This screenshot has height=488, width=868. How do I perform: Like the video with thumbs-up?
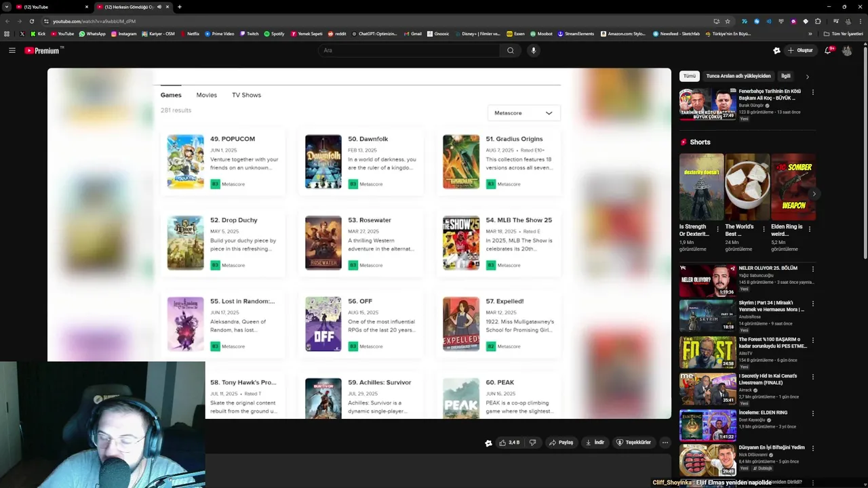pyautogui.click(x=509, y=443)
